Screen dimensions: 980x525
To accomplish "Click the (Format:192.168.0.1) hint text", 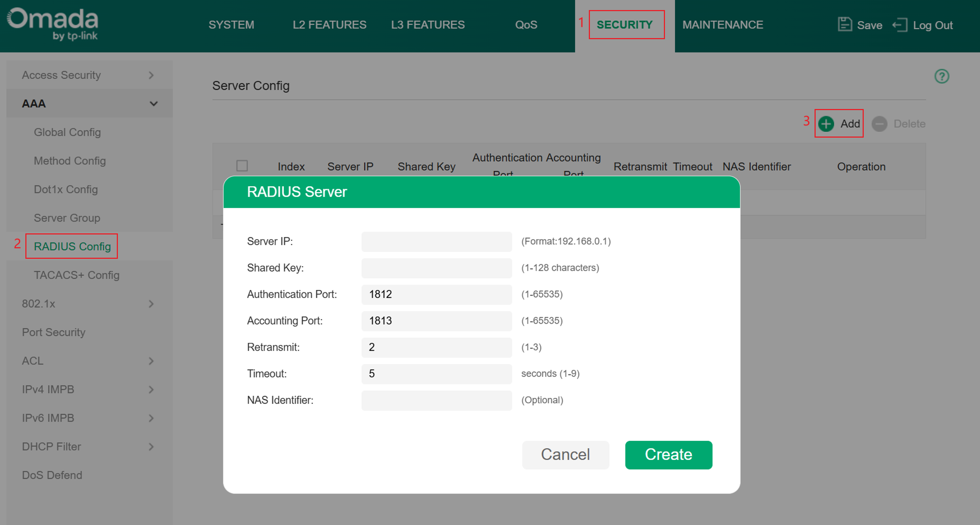I will 566,241.
